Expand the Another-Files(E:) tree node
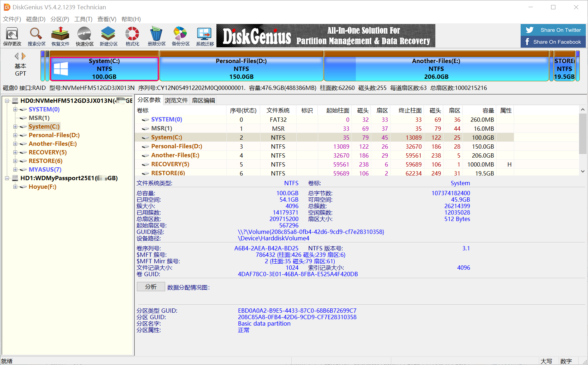 click(x=15, y=144)
